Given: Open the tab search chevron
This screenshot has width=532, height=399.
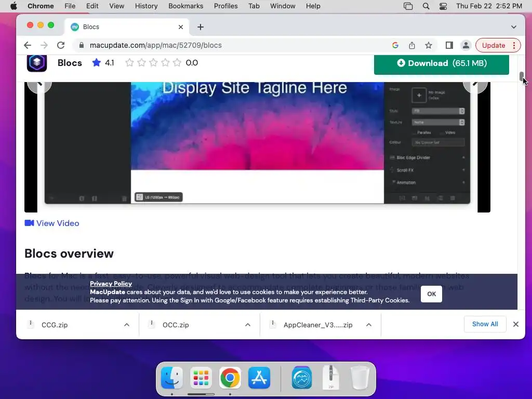Looking at the screenshot, I should point(514,27).
